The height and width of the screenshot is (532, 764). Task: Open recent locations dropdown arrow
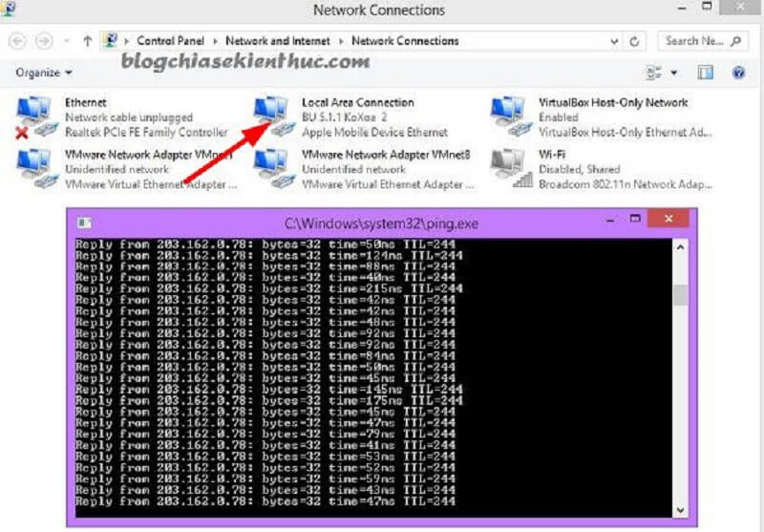(66, 41)
